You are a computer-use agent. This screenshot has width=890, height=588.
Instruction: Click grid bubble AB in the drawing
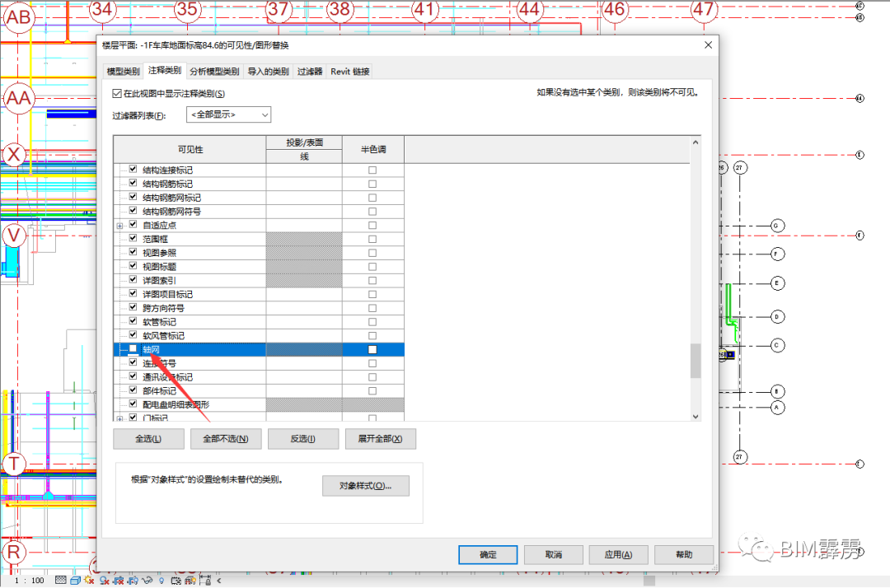[x=18, y=17]
